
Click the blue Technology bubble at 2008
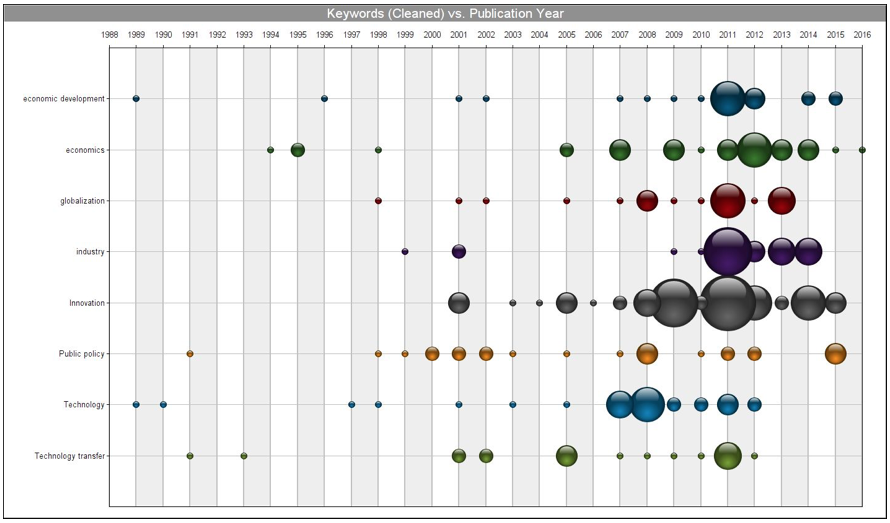(647, 404)
